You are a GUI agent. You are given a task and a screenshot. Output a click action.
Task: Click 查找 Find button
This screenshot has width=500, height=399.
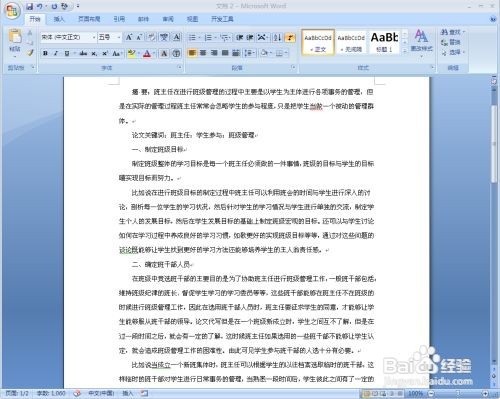click(x=452, y=32)
